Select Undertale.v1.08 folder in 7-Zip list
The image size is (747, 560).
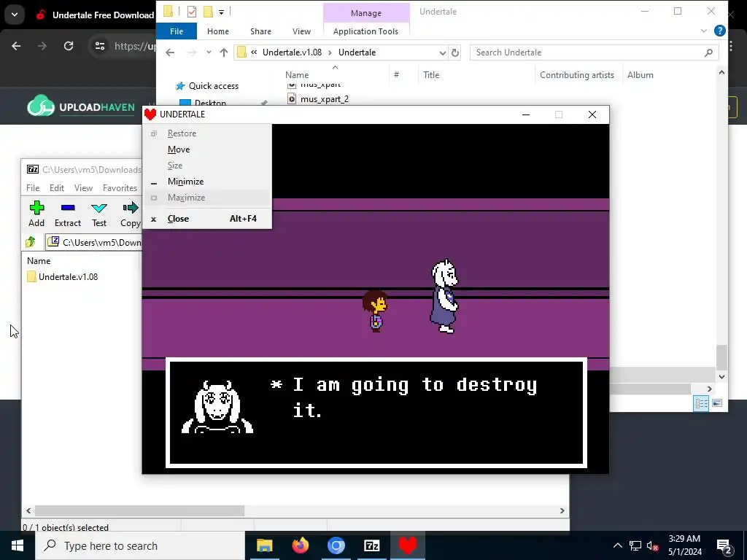[63, 276]
